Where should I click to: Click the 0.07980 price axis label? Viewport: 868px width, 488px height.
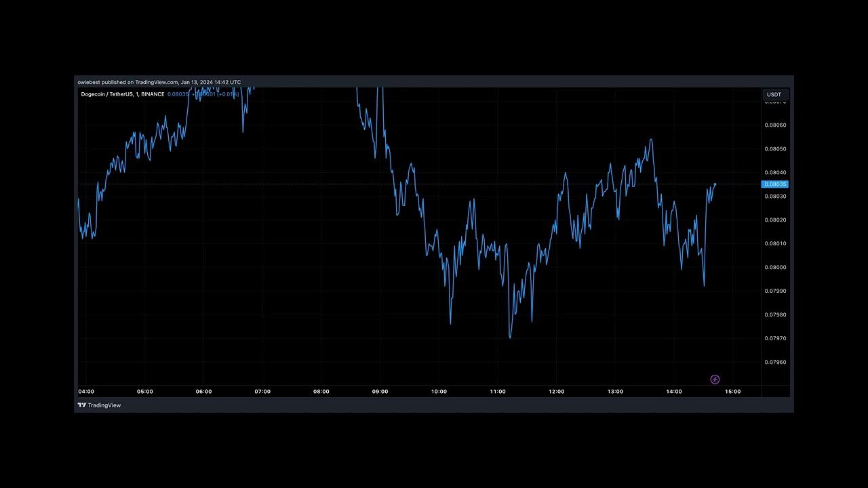[x=776, y=314]
